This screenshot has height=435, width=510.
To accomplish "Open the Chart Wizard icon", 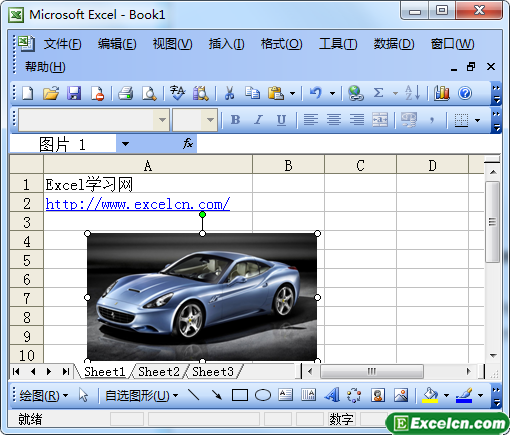I will (442, 93).
